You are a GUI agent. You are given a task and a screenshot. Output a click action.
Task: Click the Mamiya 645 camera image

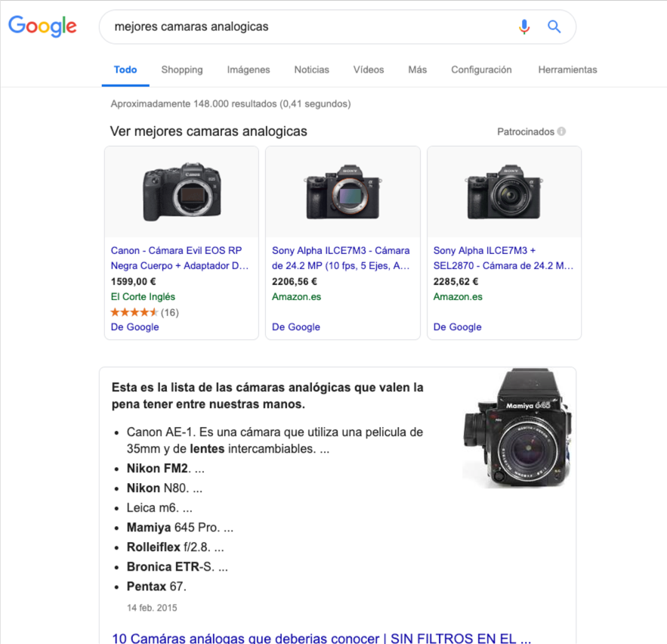(517, 428)
